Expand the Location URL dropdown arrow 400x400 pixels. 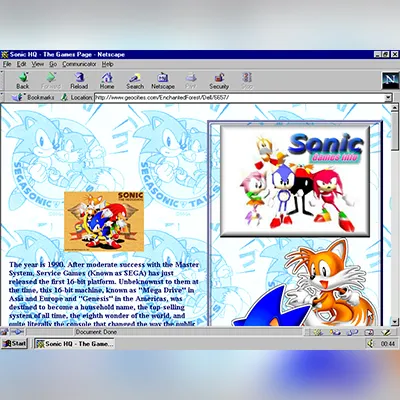388,98
